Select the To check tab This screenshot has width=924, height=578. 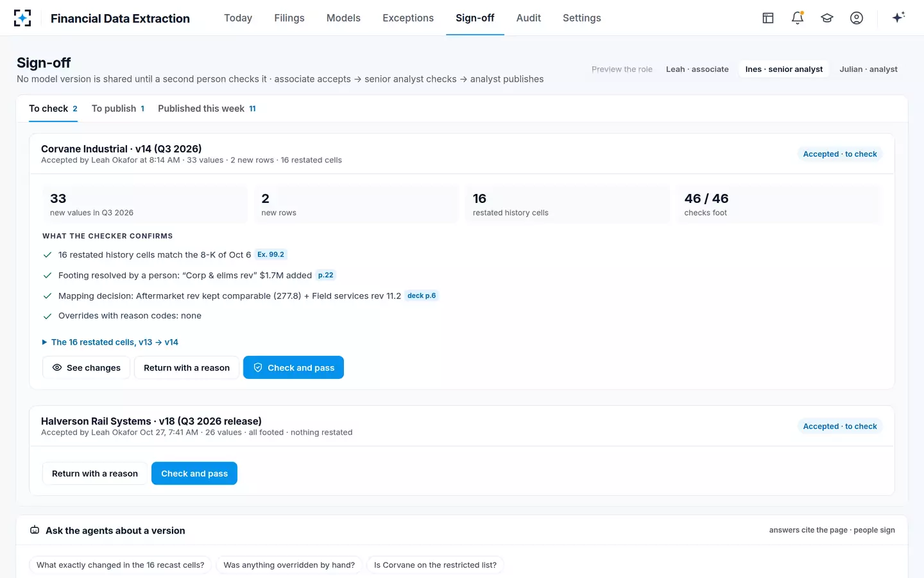tap(53, 109)
